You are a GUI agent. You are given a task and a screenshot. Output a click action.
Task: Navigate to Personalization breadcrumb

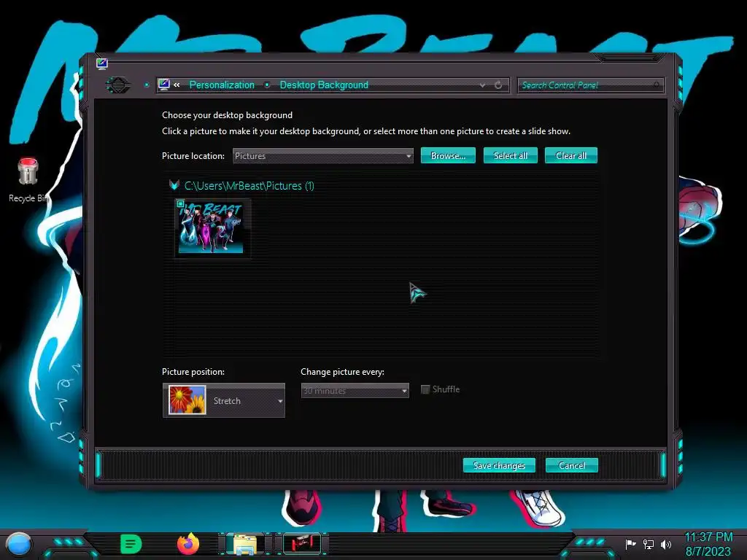[222, 85]
